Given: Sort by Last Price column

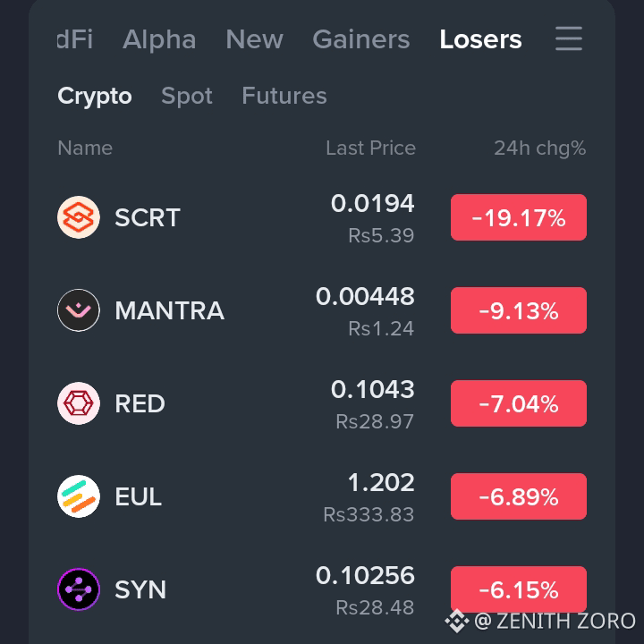Looking at the screenshot, I should (370, 148).
